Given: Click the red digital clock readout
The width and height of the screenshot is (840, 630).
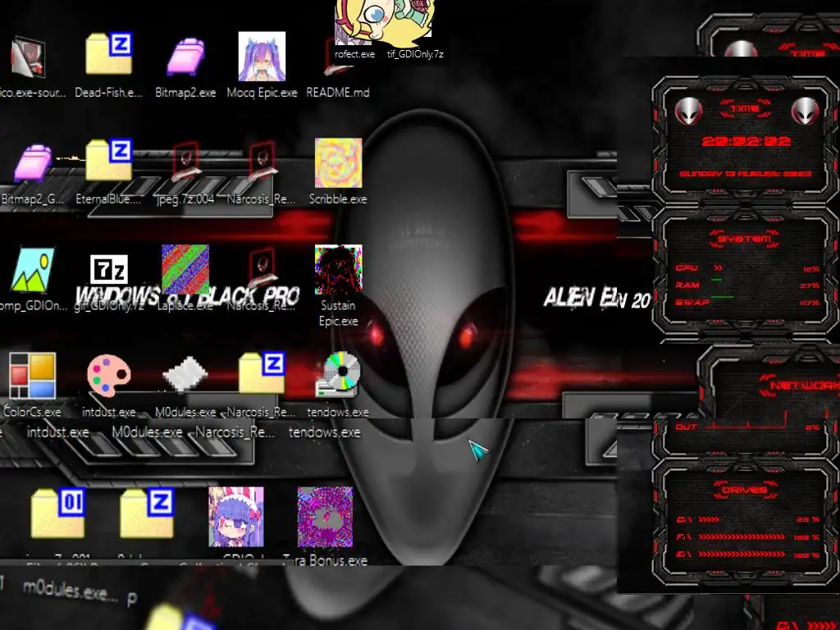Looking at the screenshot, I should tap(746, 141).
